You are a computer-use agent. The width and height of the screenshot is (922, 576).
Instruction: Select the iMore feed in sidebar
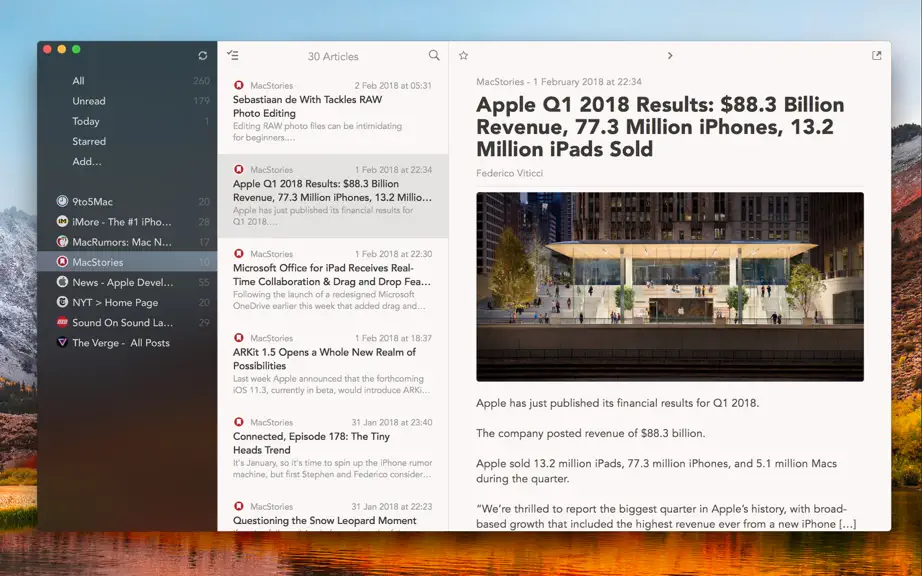(127, 222)
